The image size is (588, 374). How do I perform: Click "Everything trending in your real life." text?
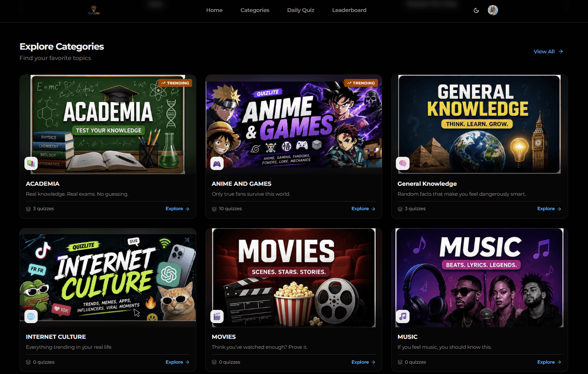pyautogui.click(x=69, y=347)
